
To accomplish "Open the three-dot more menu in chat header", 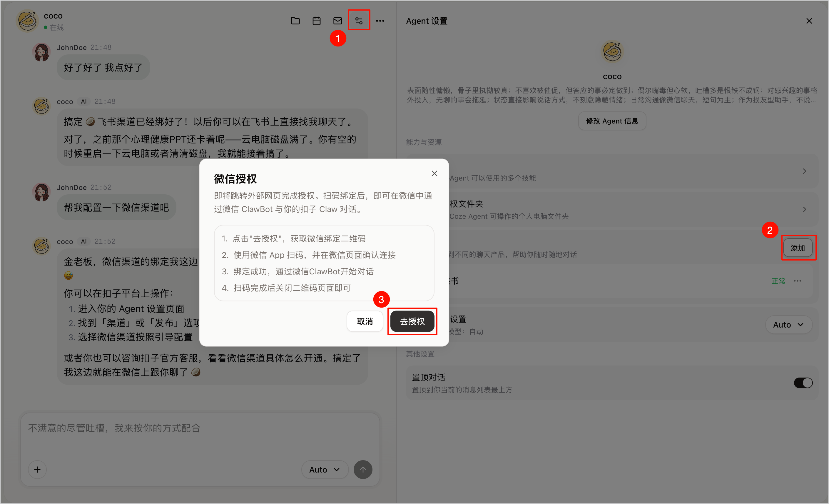I will pos(380,21).
